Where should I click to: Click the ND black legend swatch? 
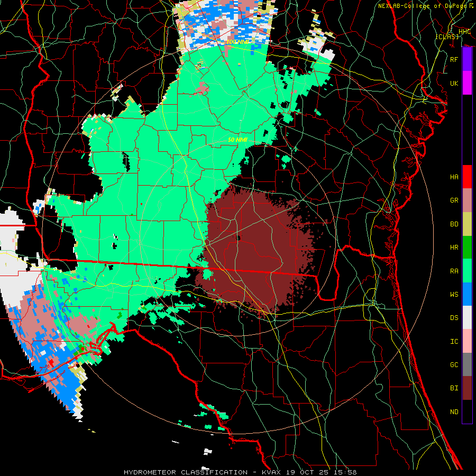pos(467,411)
